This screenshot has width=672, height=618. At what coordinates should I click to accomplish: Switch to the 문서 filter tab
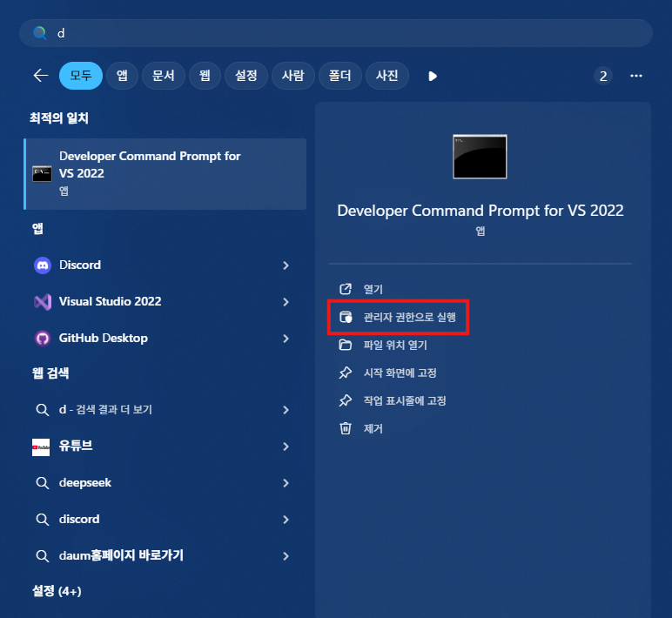pos(164,76)
